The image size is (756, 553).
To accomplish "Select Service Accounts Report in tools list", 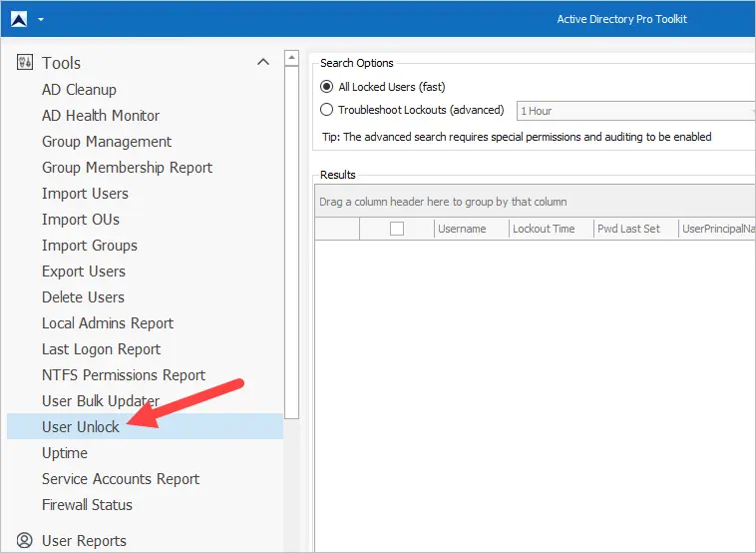I will [121, 479].
